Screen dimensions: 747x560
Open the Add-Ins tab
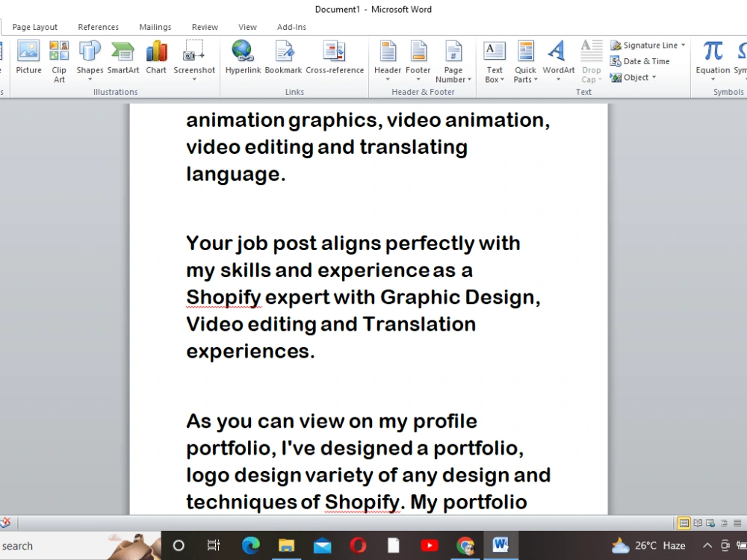pyautogui.click(x=291, y=27)
